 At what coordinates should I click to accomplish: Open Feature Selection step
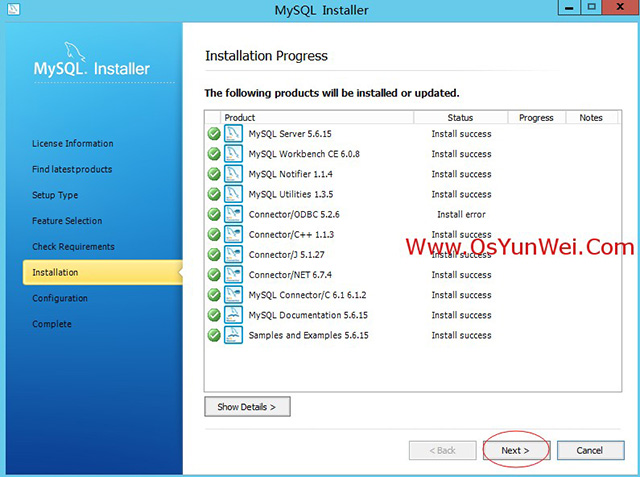pos(67,221)
